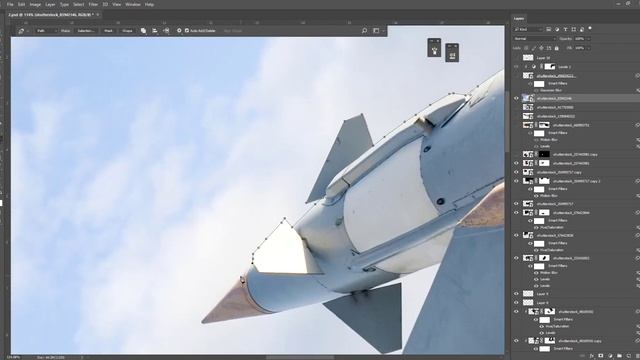Click the upper collapsed floating panel icon

pos(434,48)
